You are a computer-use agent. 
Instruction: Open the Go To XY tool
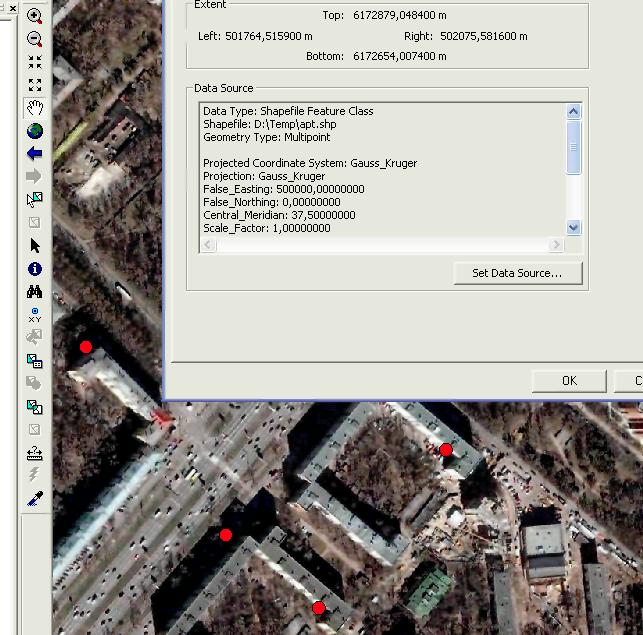35,315
